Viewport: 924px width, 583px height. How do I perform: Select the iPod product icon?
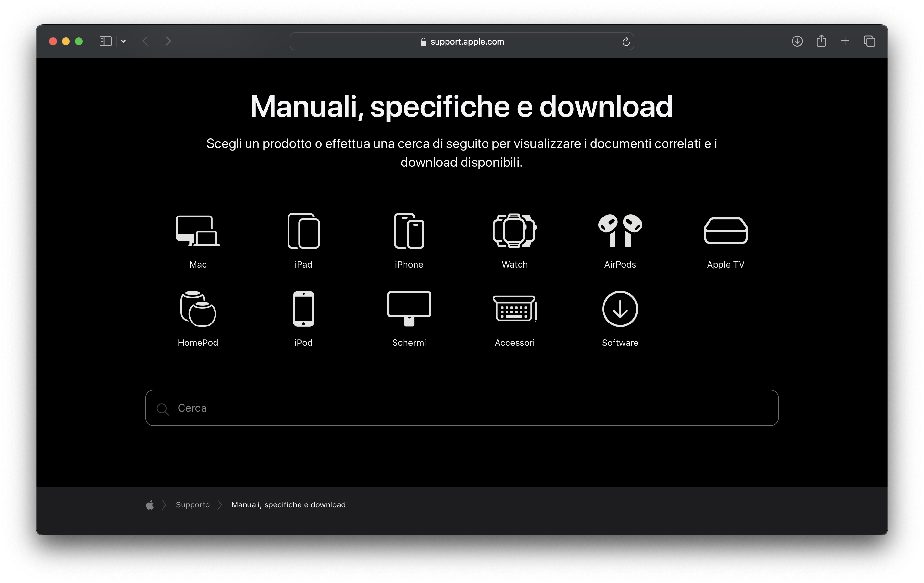[303, 309]
